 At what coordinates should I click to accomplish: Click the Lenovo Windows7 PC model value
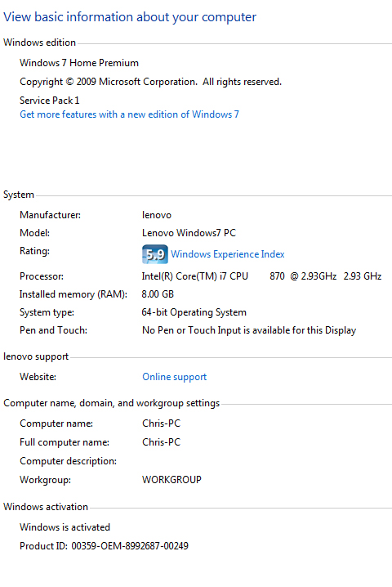[189, 233]
